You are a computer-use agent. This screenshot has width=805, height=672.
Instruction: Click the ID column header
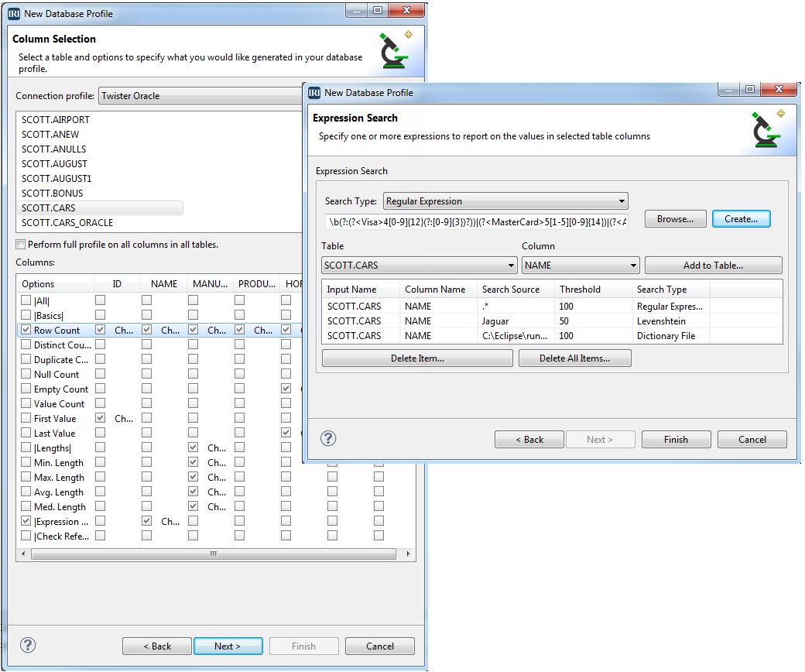click(117, 284)
